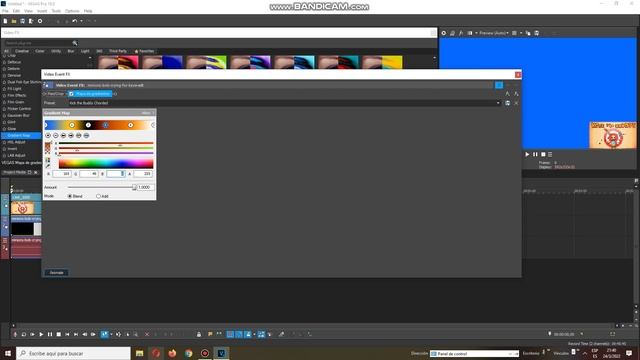Open the Windows Start menu
Viewport: 640px width, 360px height.
[8, 353]
